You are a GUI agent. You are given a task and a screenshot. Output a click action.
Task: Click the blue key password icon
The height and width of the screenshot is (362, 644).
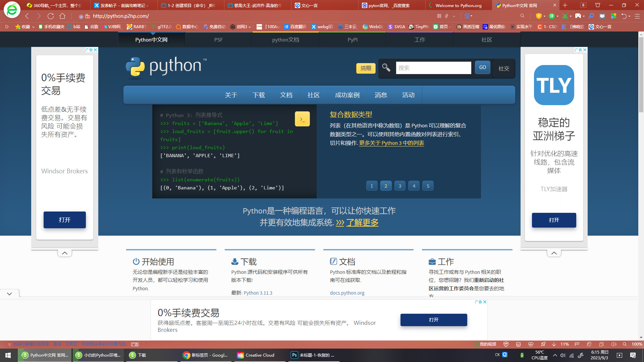[x=591, y=16]
